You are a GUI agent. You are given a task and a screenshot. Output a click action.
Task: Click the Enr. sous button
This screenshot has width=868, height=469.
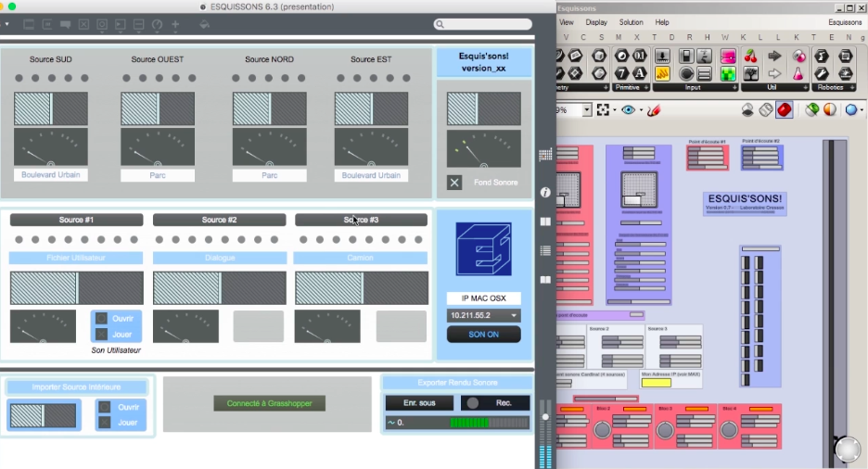click(419, 402)
